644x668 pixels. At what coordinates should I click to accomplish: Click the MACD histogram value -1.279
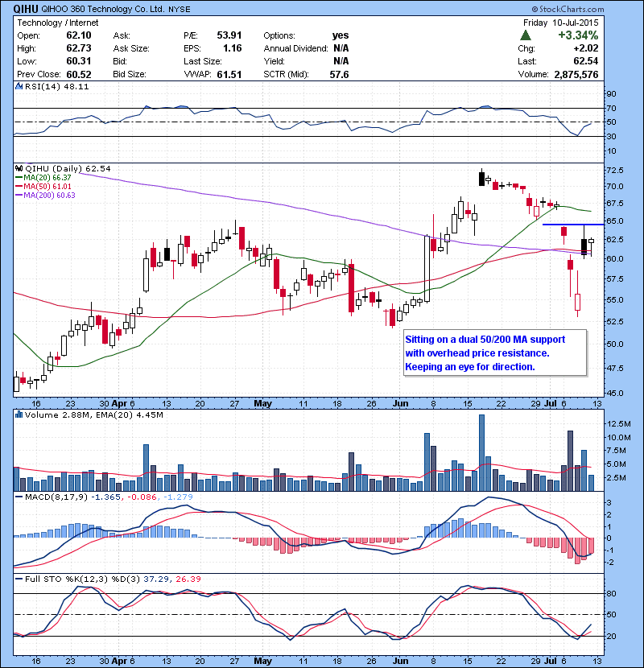coord(178,497)
